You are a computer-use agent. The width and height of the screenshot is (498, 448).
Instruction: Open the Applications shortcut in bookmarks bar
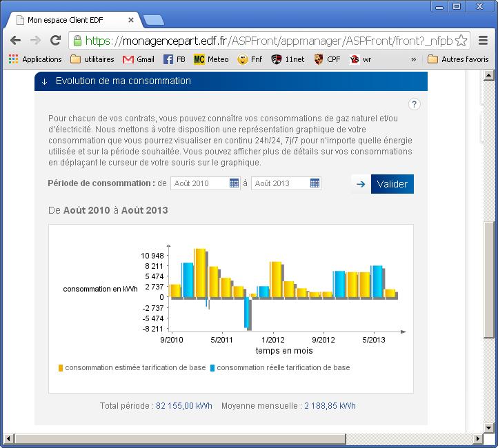tap(35, 59)
